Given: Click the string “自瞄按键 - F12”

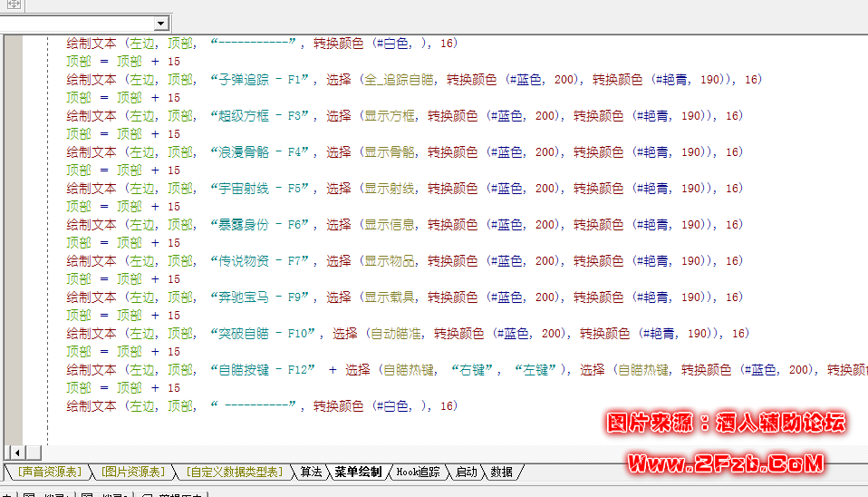Looking at the screenshot, I should tap(263, 370).
